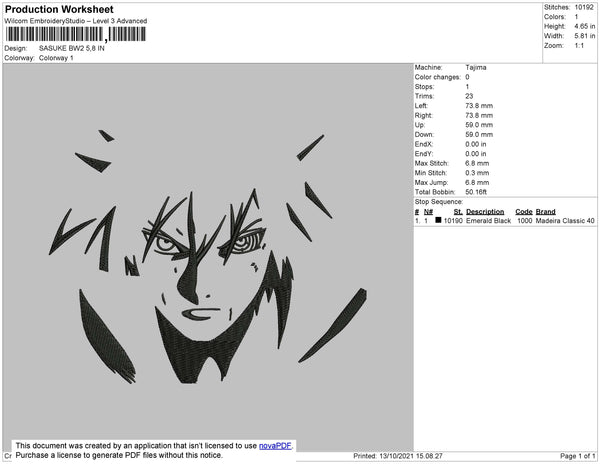The image size is (600, 464).
Task: Select the Color changes value
Action: [x=467, y=77]
